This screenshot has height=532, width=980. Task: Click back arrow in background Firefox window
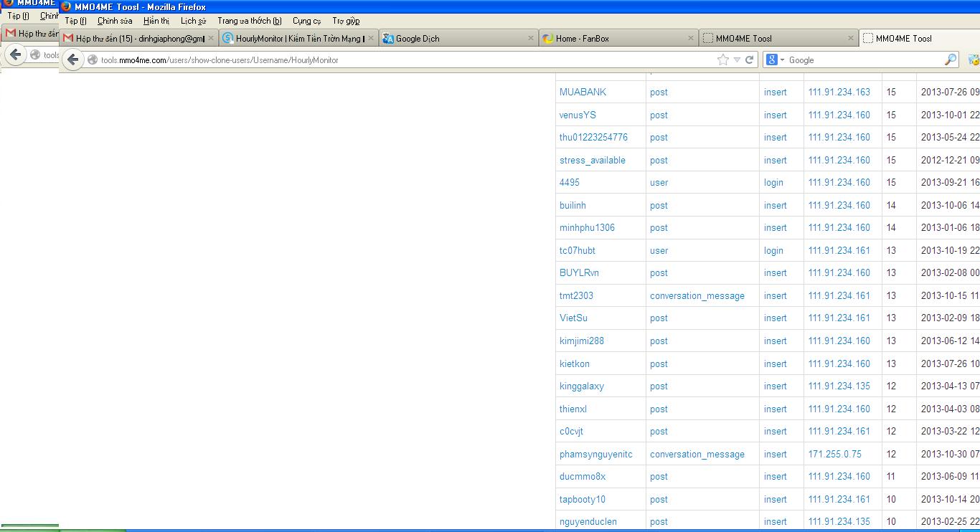tap(16, 54)
